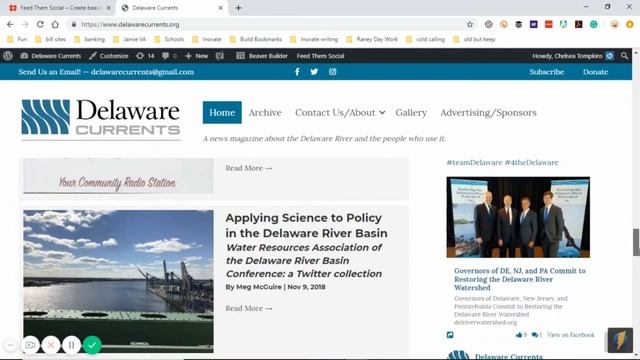Click the page vertical scrollbar thumb

636,242
